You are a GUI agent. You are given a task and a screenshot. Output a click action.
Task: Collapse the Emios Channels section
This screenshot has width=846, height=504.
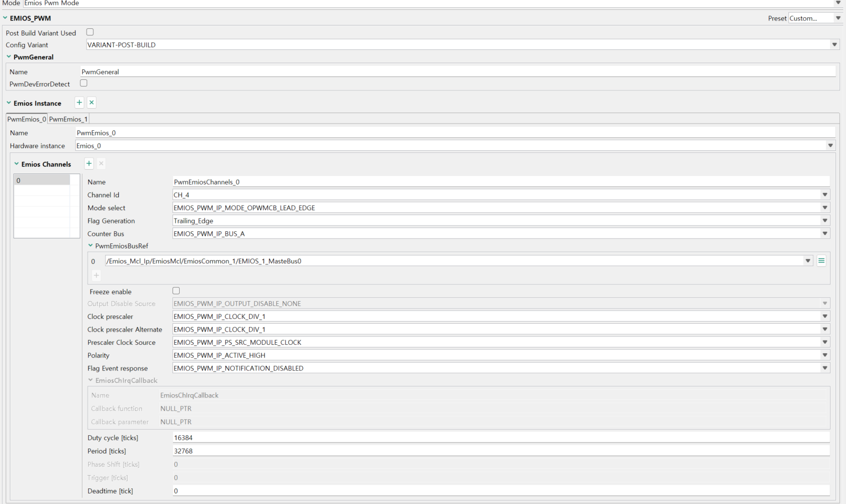coord(17,164)
